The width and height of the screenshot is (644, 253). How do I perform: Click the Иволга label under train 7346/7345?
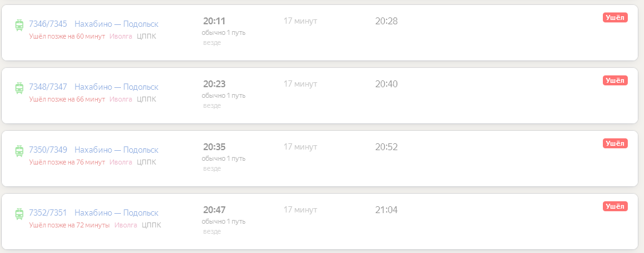pyautogui.click(x=120, y=36)
